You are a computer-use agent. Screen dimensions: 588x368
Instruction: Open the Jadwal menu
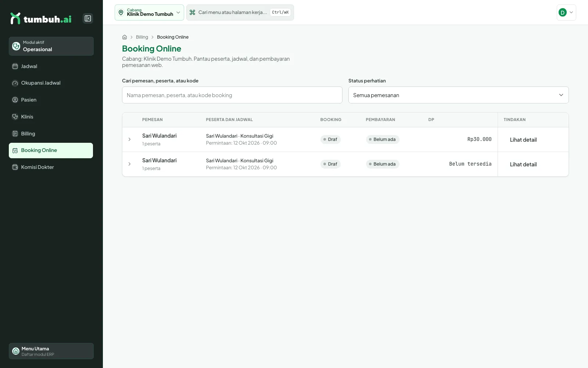[51, 66]
